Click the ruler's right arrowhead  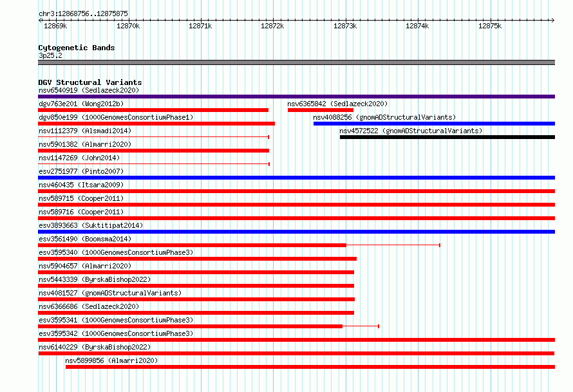[x=553, y=20]
